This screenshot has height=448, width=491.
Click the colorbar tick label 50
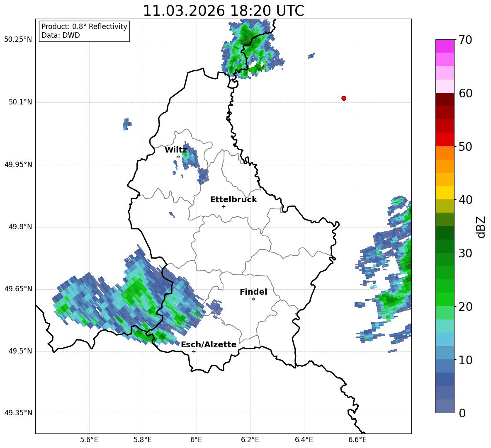coord(465,147)
